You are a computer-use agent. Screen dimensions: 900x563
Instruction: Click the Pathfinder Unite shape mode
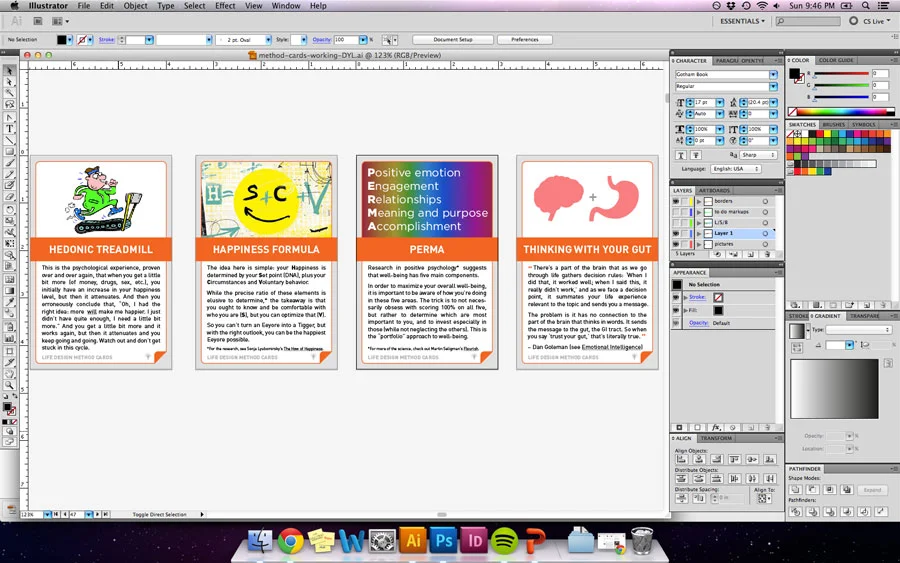coord(795,490)
